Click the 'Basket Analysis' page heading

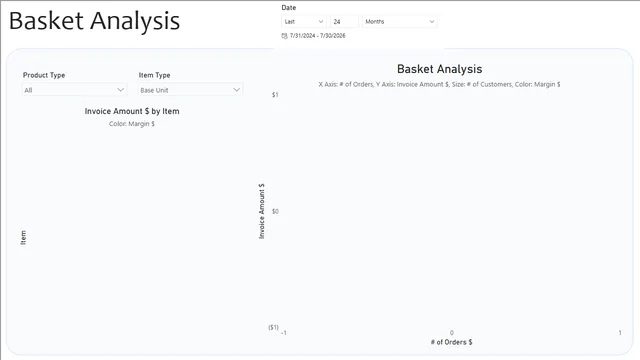(x=94, y=21)
